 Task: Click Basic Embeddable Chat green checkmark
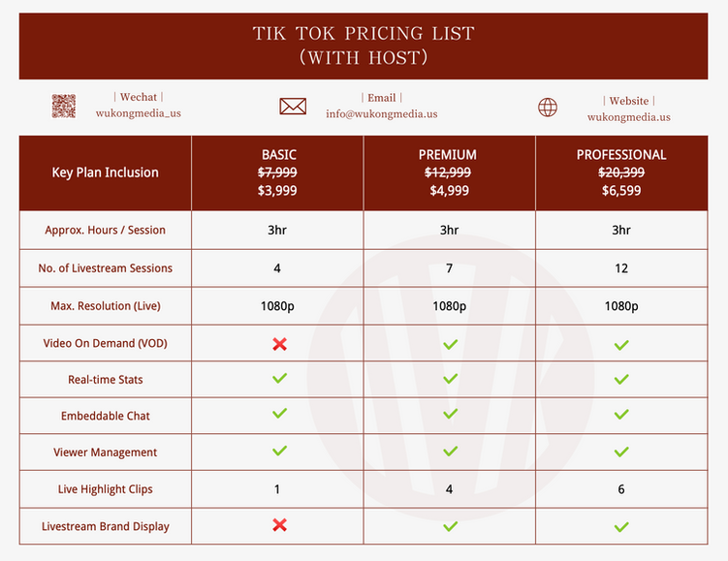(x=279, y=414)
